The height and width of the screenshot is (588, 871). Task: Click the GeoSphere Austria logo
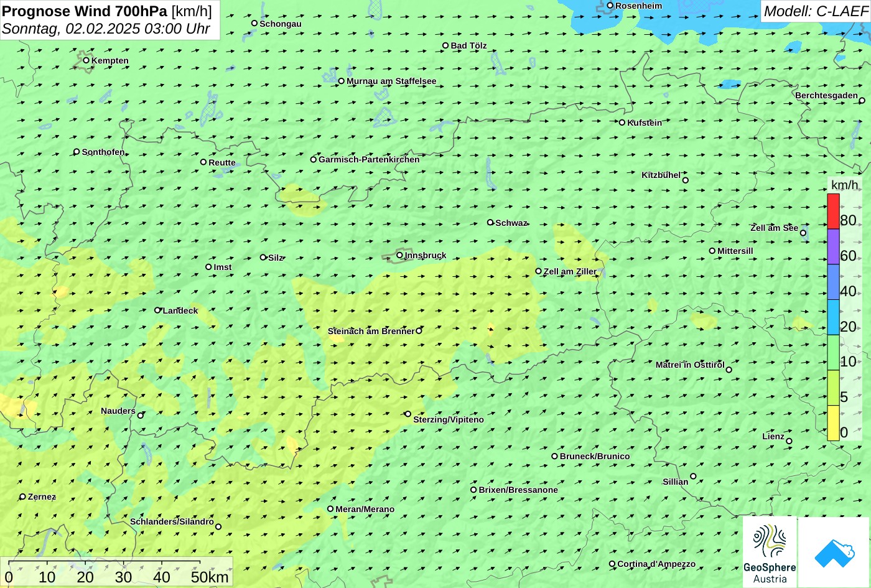click(770, 552)
